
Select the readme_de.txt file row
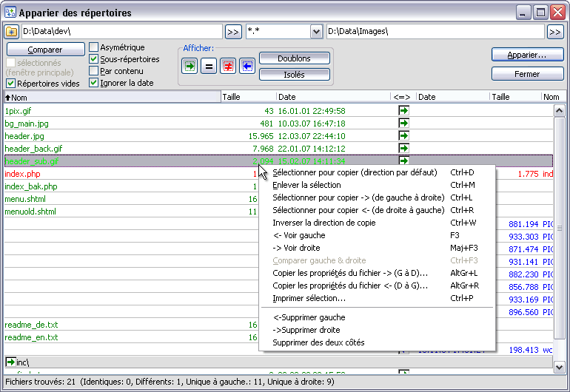(131, 325)
